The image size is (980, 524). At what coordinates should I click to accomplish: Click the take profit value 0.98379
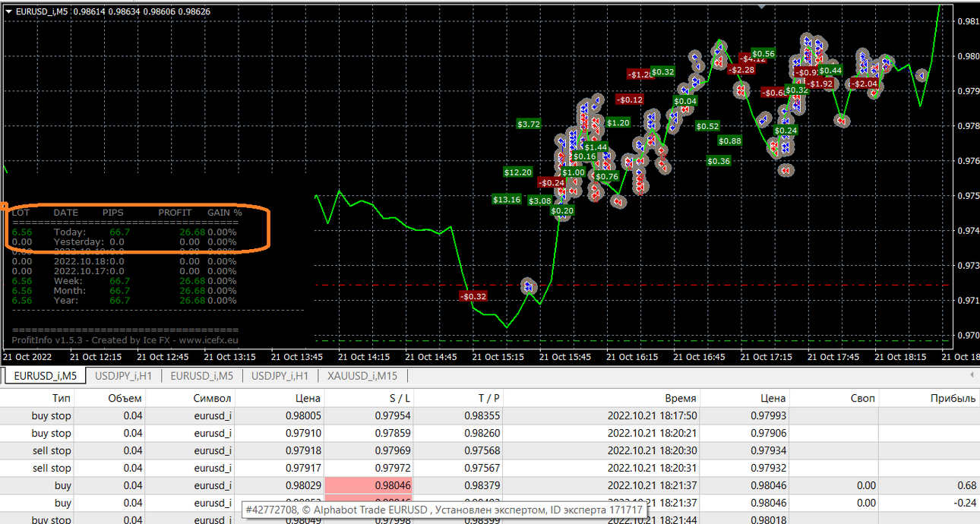point(482,485)
